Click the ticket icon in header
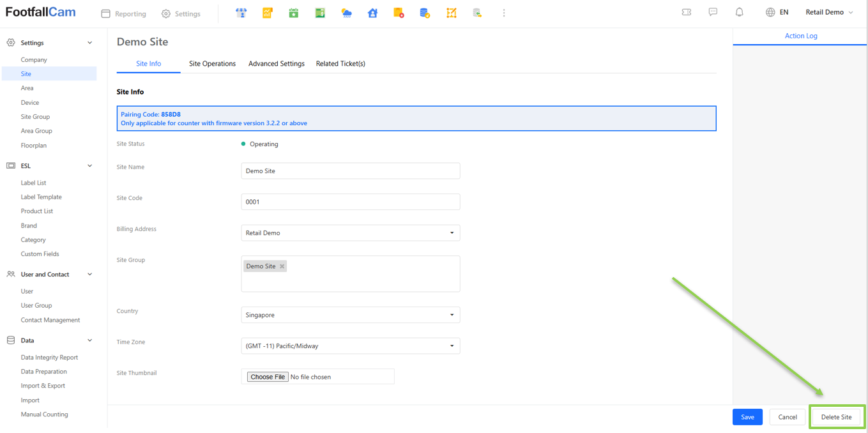The width and height of the screenshot is (868, 433). (687, 13)
